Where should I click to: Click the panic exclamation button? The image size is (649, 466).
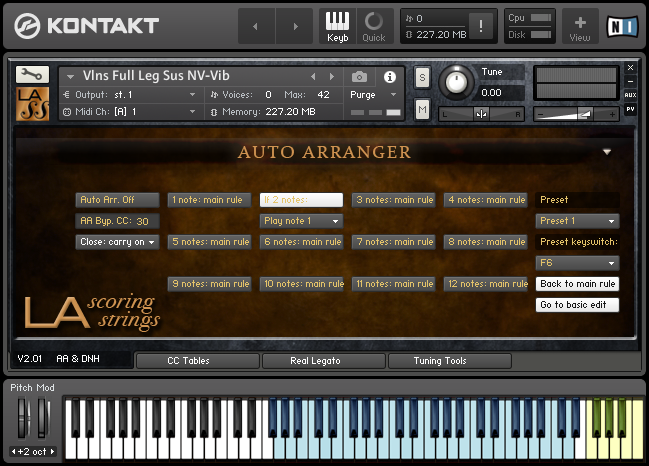pyautogui.click(x=481, y=26)
